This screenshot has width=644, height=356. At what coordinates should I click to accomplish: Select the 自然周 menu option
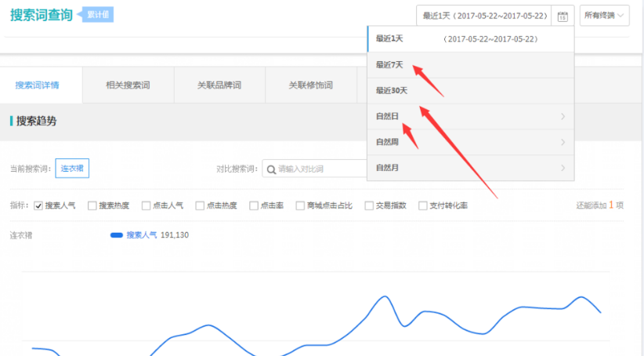471,142
